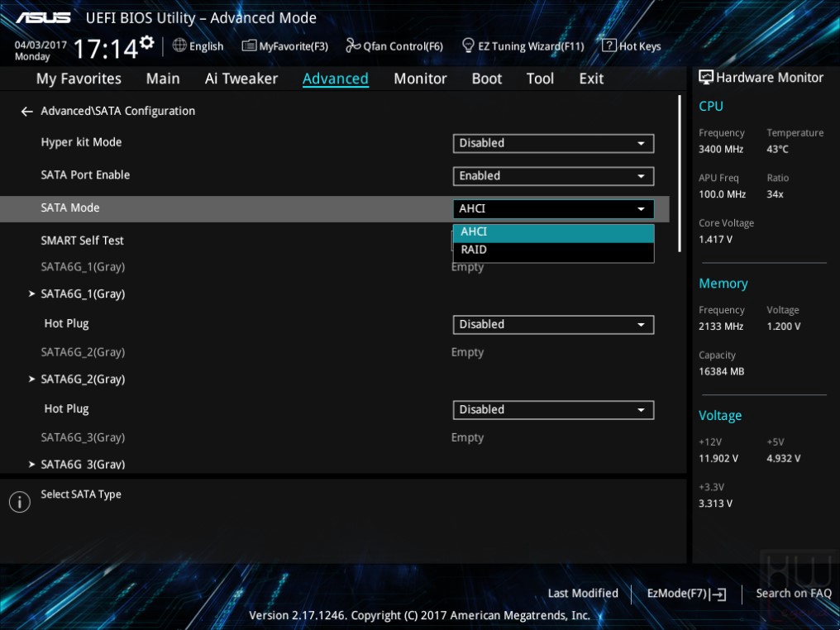Open settings gear next to the clock
Viewport: 840px width, 630px height.
147,42
